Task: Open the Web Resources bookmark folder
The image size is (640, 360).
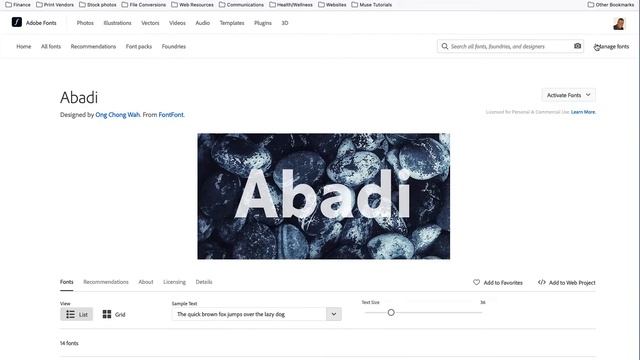Action: (x=192, y=5)
